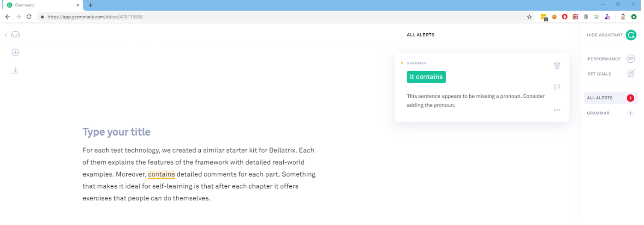The width and height of the screenshot is (644, 225).
Task: Toggle Hide Assistant panel
Action: click(x=604, y=35)
